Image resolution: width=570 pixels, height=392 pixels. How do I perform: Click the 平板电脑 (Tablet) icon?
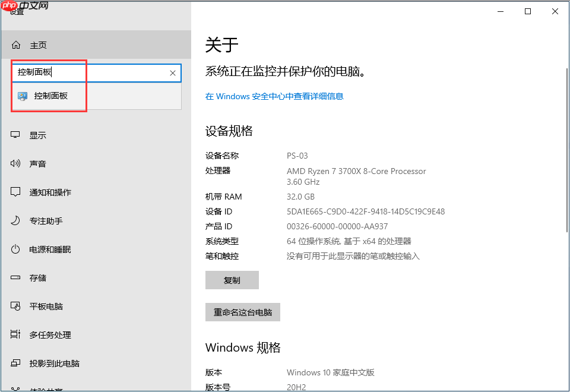[x=15, y=306]
